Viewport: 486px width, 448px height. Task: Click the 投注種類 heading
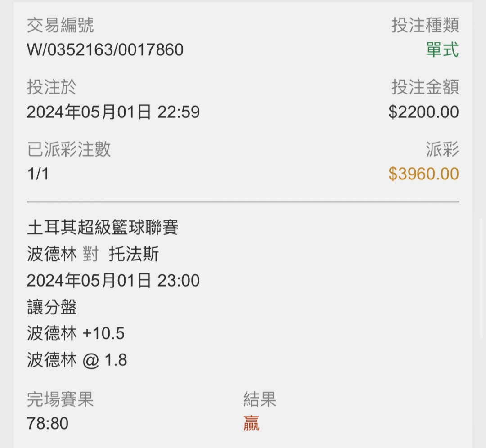pyautogui.click(x=425, y=25)
